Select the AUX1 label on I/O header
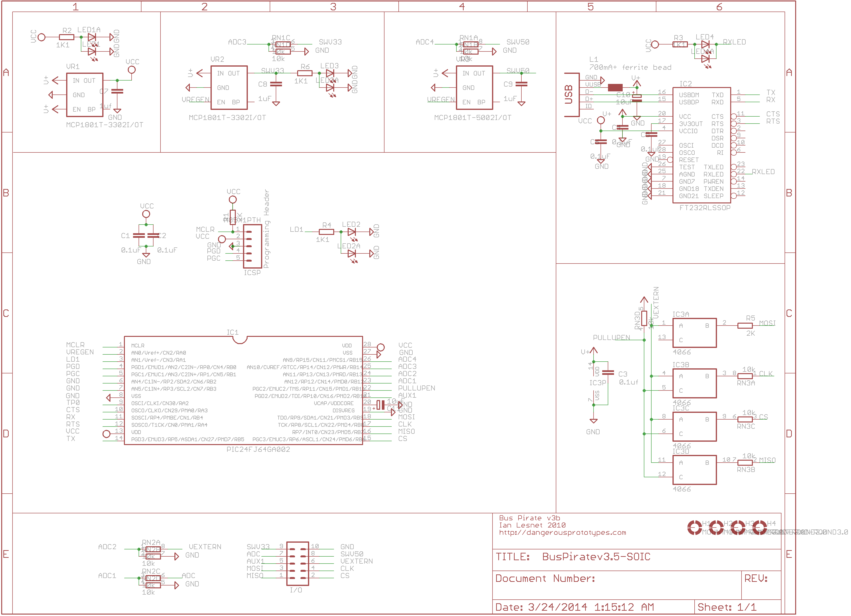851x616 pixels. (256, 561)
